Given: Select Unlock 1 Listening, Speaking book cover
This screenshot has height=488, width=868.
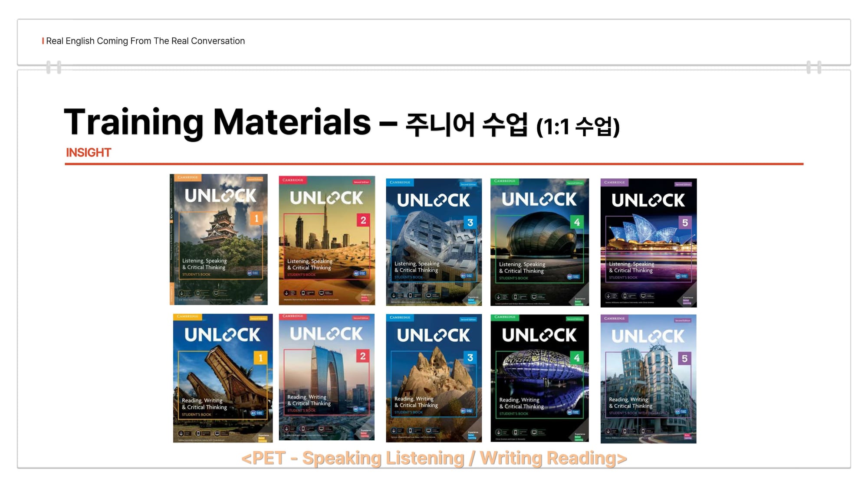Looking at the screenshot, I should pyautogui.click(x=218, y=239).
